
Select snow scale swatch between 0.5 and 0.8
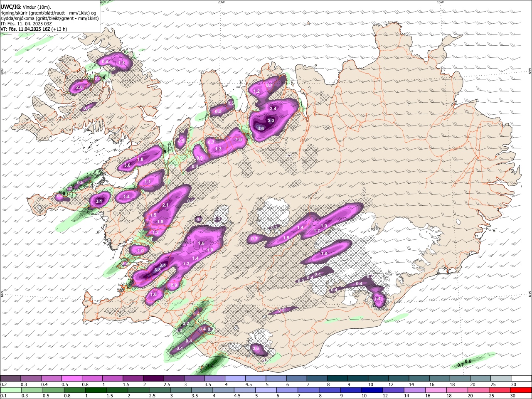coord(71,379)
